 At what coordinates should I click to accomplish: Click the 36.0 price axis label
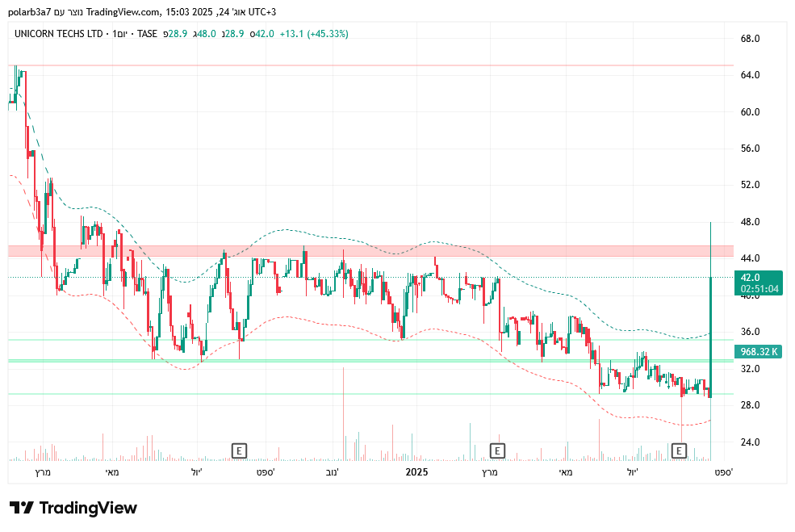(750, 332)
